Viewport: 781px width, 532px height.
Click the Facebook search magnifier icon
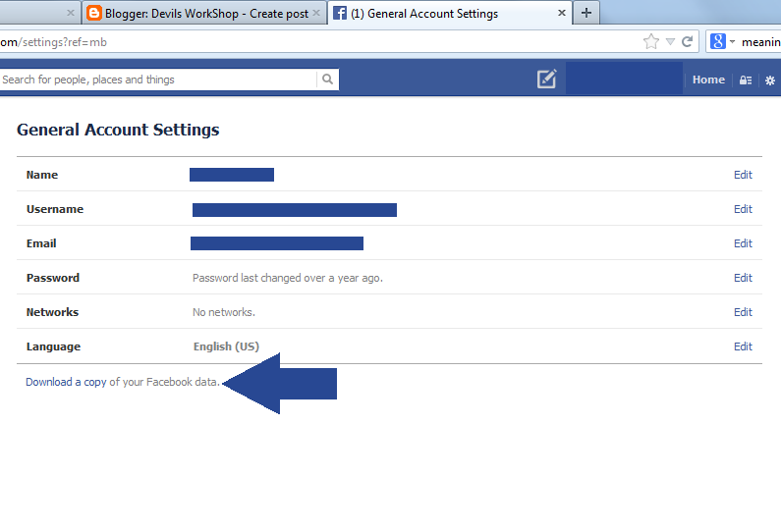point(327,80)
